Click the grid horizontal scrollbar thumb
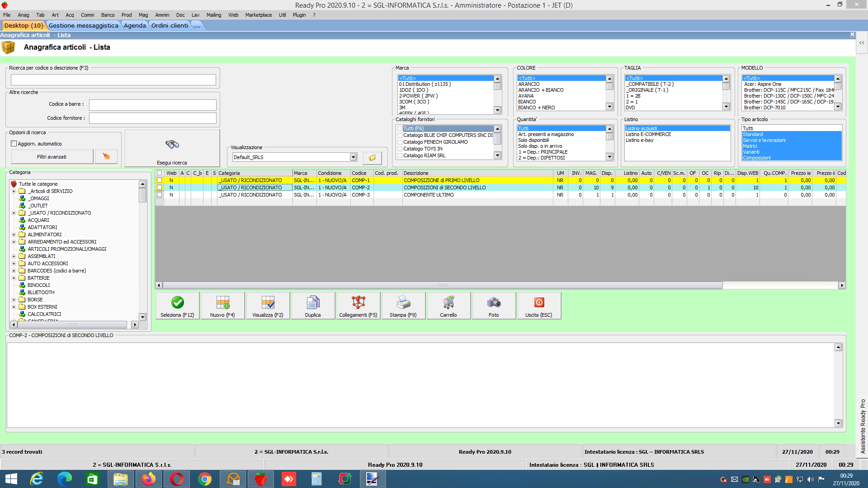Viewport: 868px width, 488px height. 443,286
